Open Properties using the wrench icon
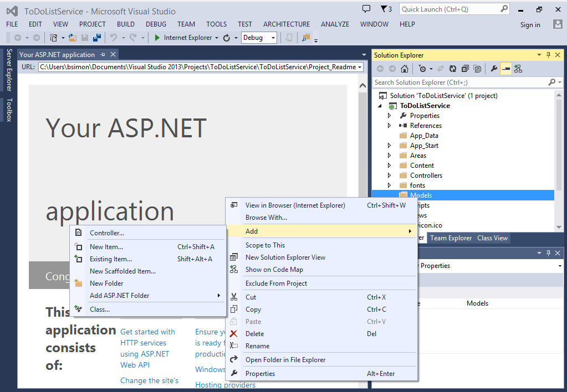The width and height of the screenshot is (567, 392). click(x=493, y=68)
